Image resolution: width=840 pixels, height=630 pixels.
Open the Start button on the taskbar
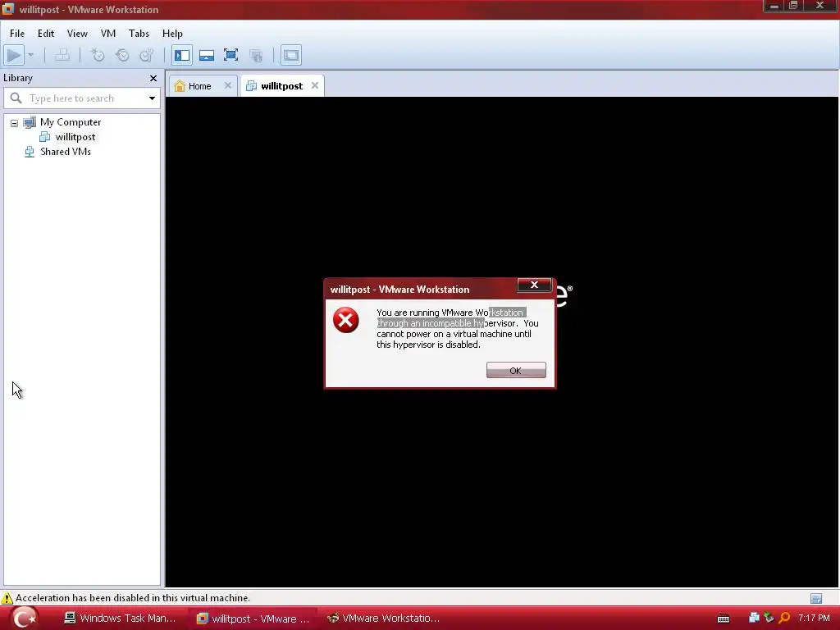pos(25,618)
